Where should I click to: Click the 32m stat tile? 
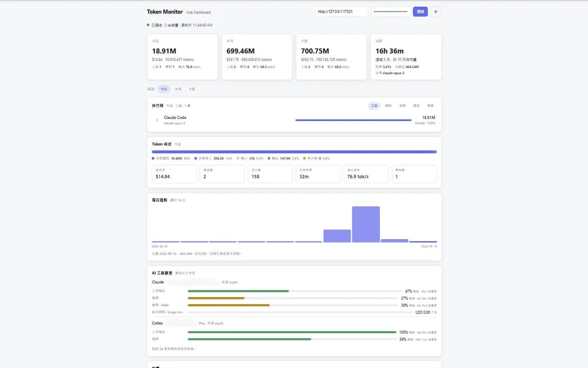click(x=318, y=174)
